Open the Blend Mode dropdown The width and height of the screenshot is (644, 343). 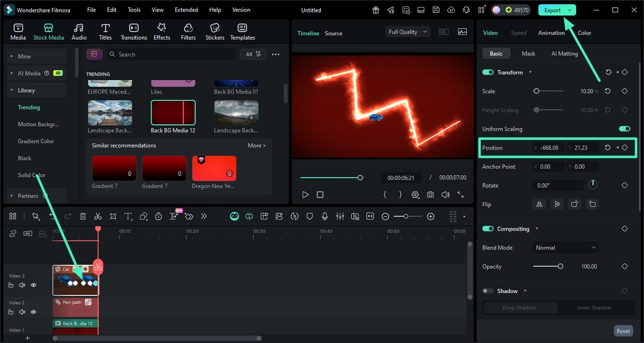(565, 247)
